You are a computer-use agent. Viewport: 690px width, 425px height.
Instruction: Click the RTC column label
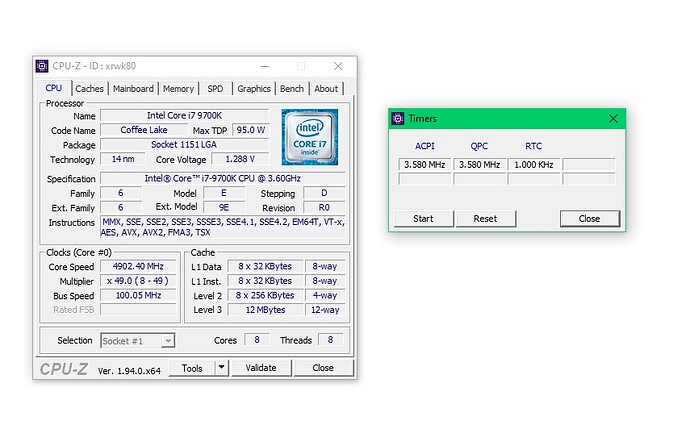533,146
